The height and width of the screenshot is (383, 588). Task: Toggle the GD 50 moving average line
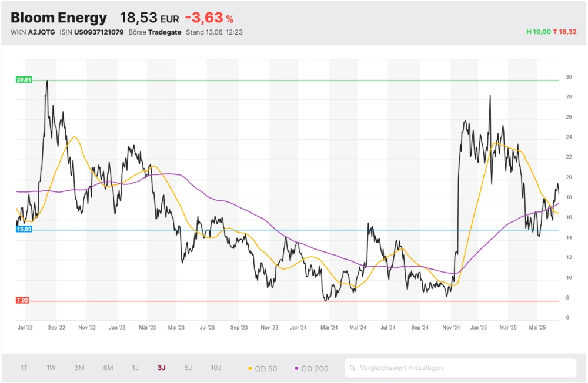coord(262,368)
